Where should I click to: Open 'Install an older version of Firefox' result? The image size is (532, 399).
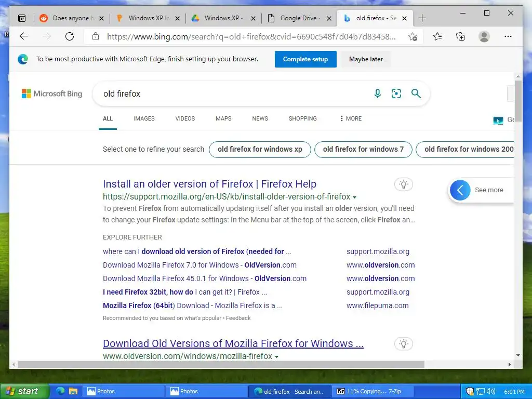(209, 184)
